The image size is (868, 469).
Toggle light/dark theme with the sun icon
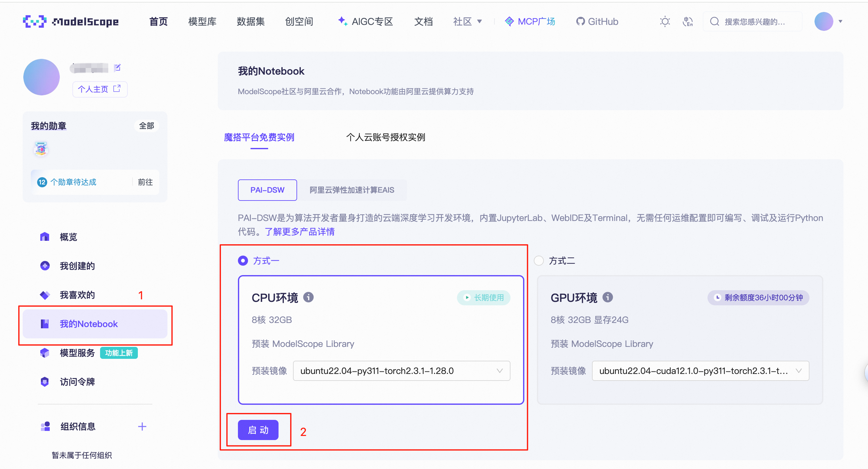coord(664,21)
